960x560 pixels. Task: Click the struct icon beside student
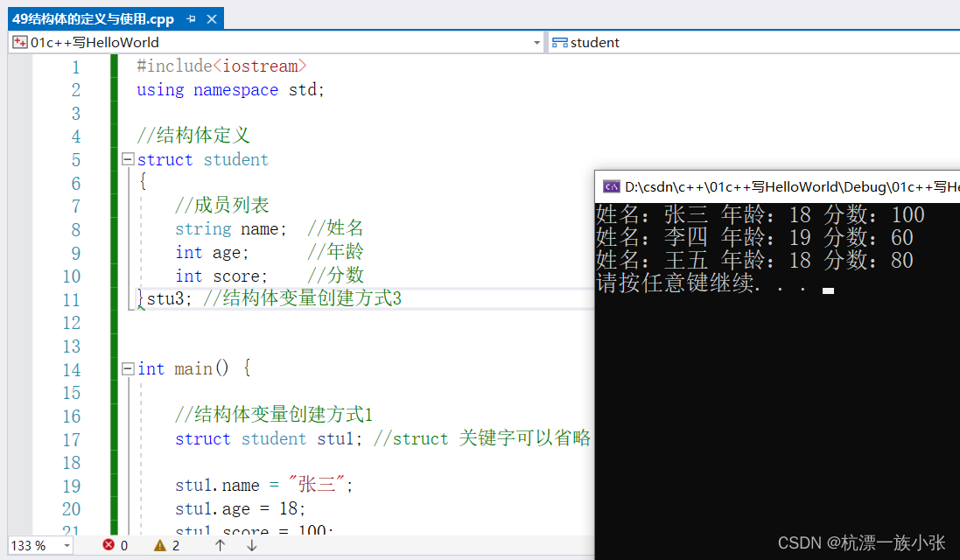[x=559, y=42]
